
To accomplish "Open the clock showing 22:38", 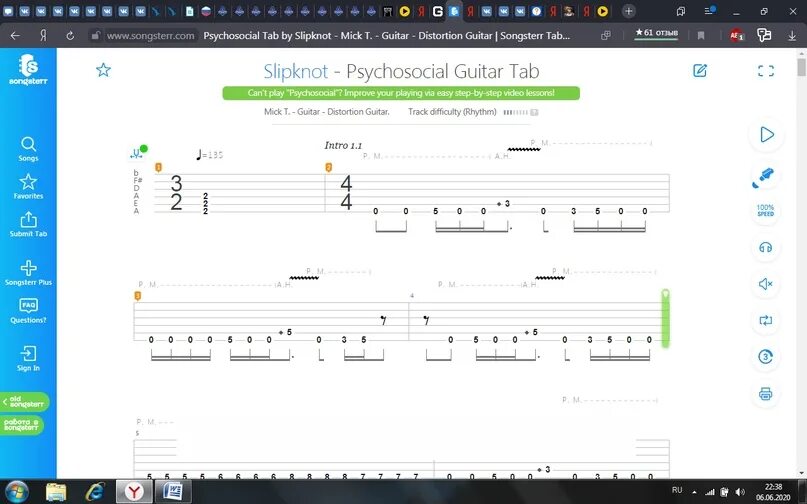I will tap(773, 492).
